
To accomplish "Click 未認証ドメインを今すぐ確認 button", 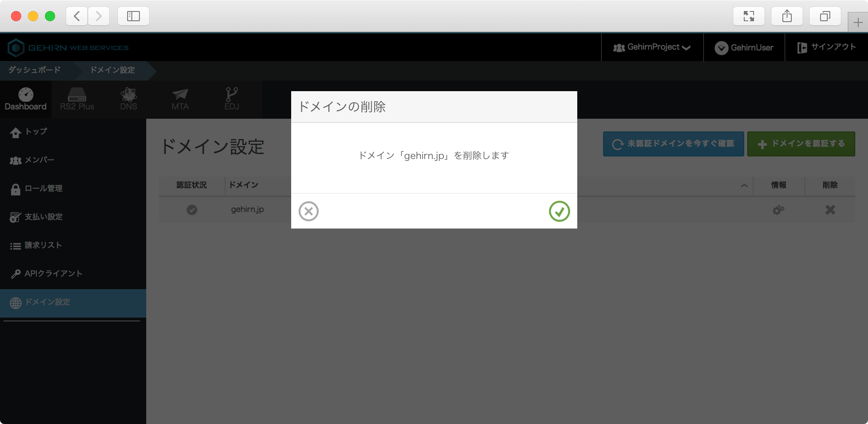I will tap(673, 144).
